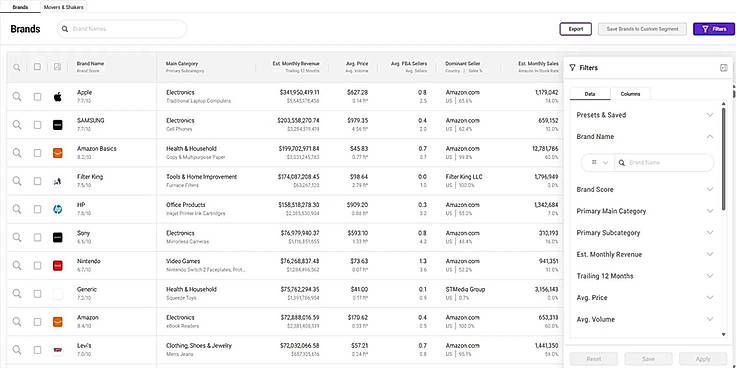Click the Save filters button
Screen dimensions: 736x368
click(x=648, y=359)
